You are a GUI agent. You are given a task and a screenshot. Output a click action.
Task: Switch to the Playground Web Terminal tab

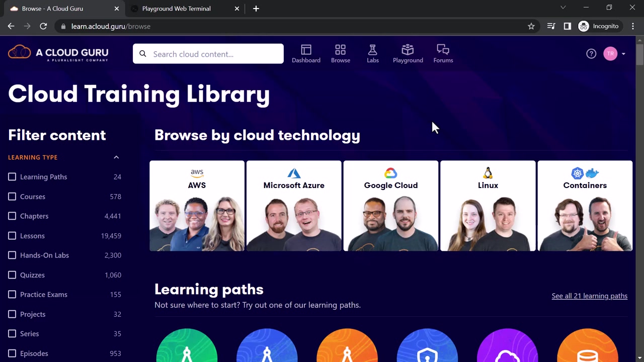(x=185, y=9)
